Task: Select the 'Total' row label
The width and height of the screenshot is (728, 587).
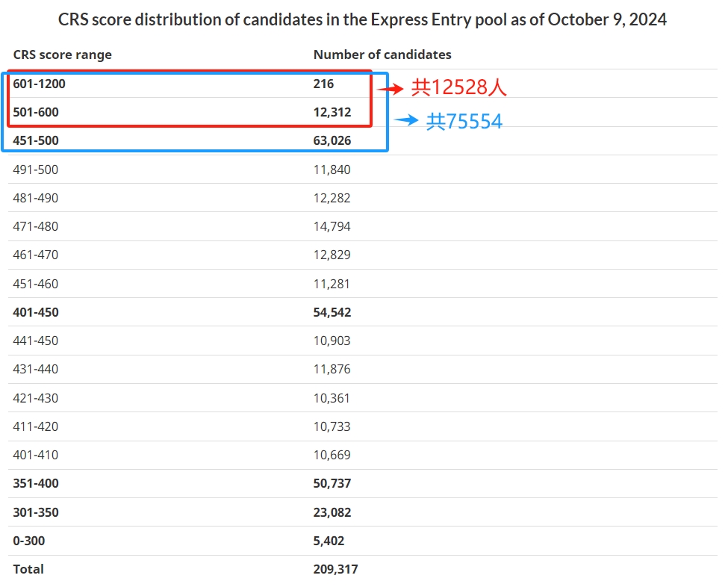Action: point(28,569)
